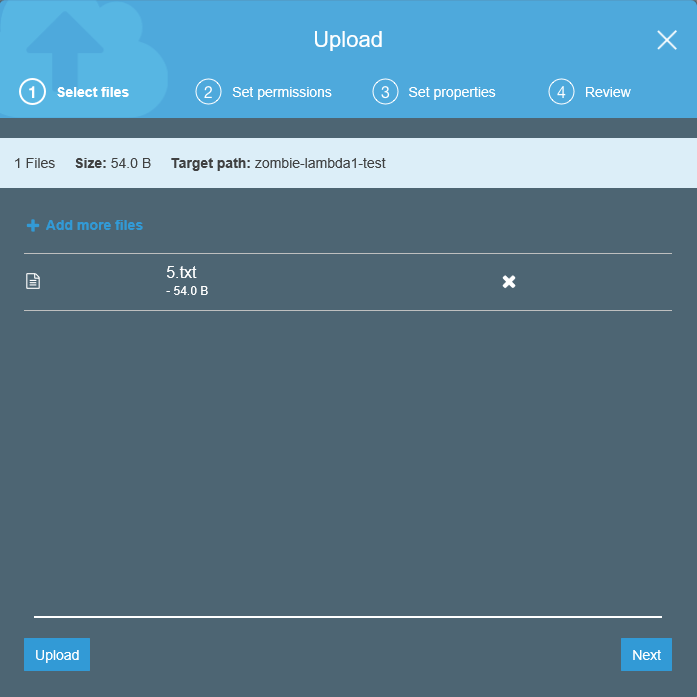Click the 54.0 B size under 5.txt

coord(190,291)
